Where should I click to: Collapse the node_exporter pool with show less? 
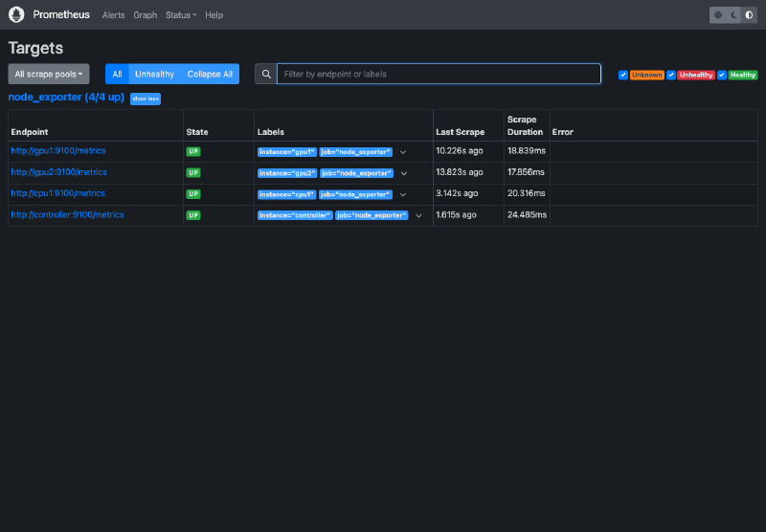point(146,99)
